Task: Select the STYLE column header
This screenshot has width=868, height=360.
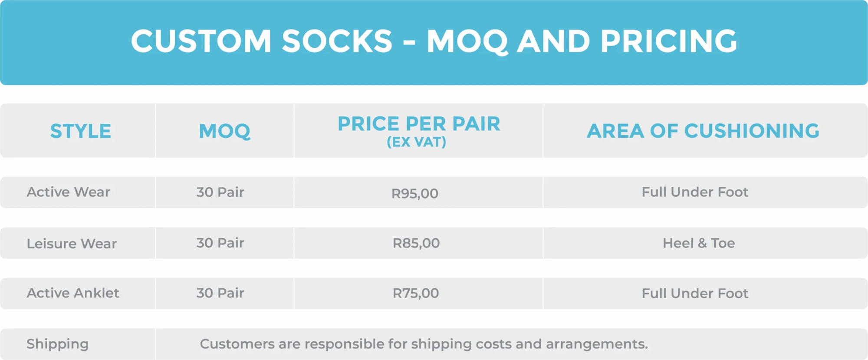Action: pos(81,131)
